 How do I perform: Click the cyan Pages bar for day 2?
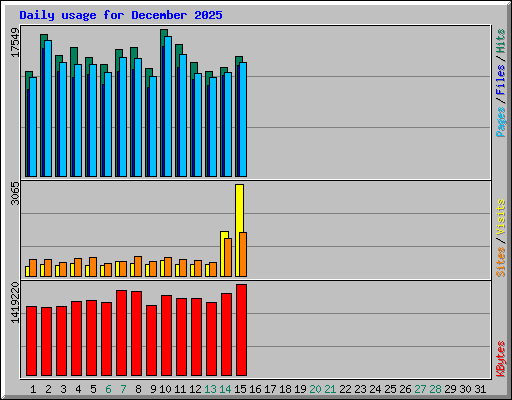(48, 108)
